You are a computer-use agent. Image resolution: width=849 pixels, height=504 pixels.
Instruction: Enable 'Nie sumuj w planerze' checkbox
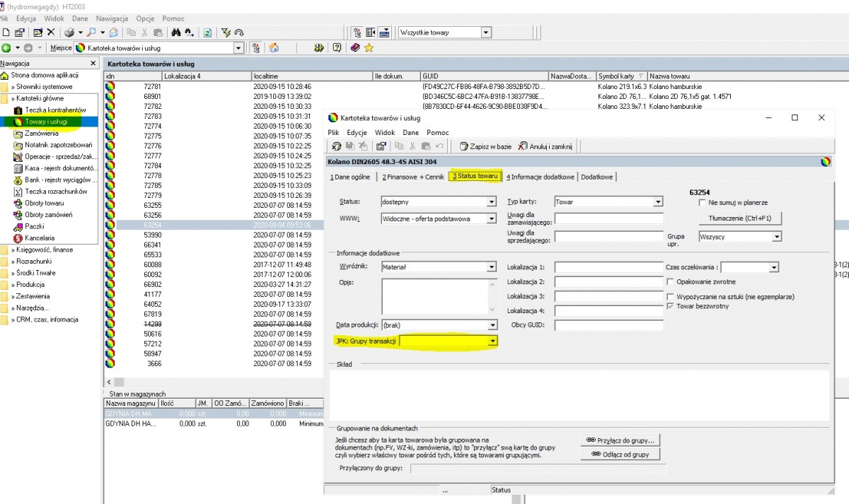coord(693,203)
